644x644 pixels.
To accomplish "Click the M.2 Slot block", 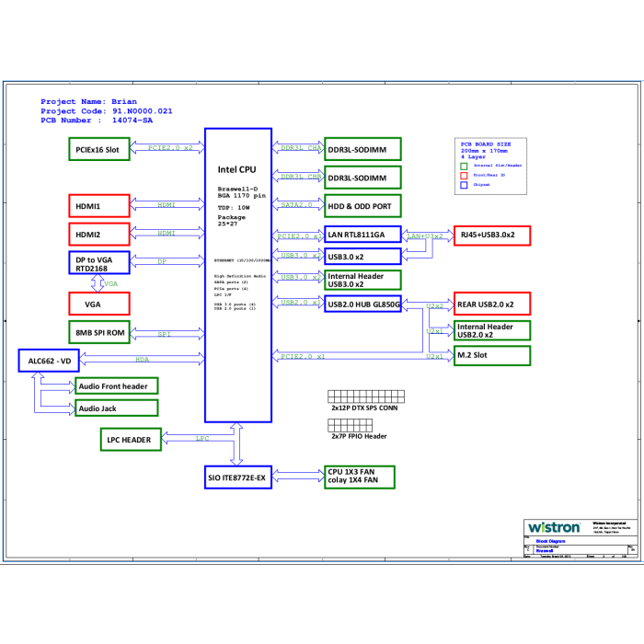I will [x=492, y=356].
